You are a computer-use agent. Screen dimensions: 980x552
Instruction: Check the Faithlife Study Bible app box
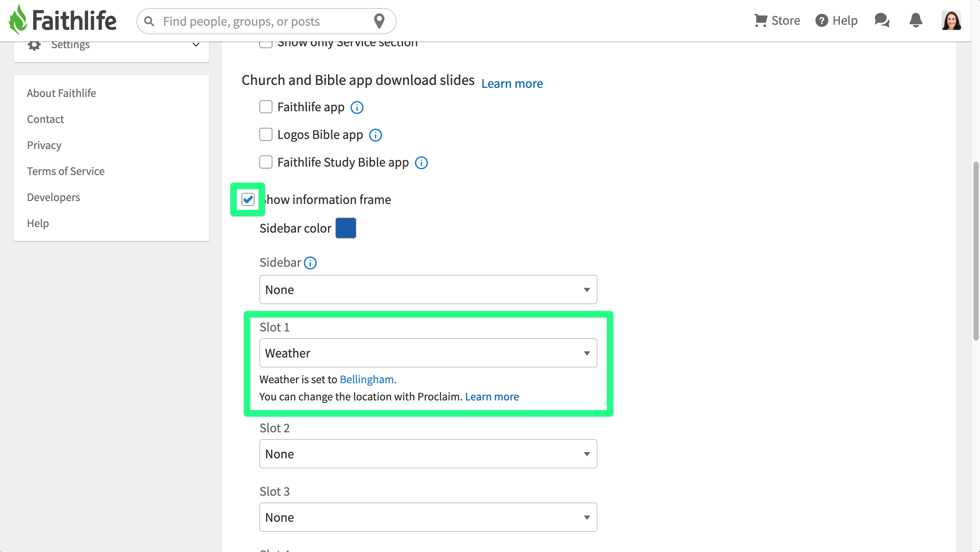coord(266,162)
